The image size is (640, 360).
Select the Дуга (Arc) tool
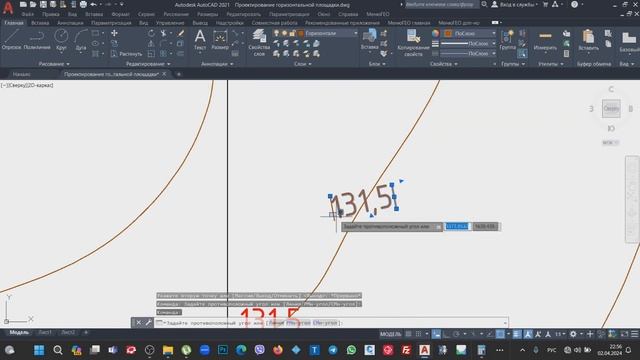pos(81,40)
